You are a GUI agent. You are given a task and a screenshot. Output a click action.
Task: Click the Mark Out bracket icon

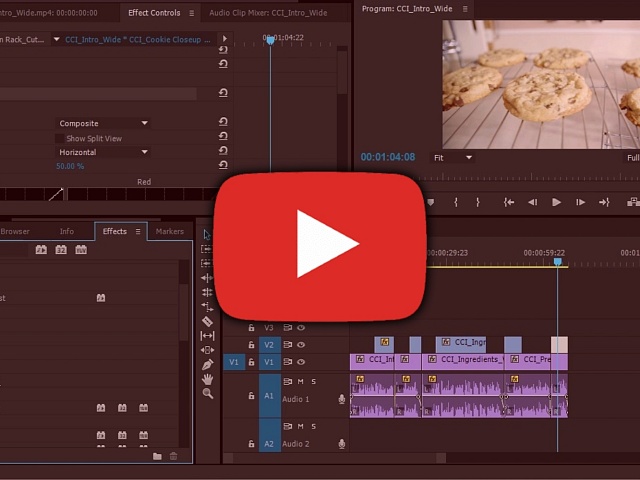click(x=478, y=202)
